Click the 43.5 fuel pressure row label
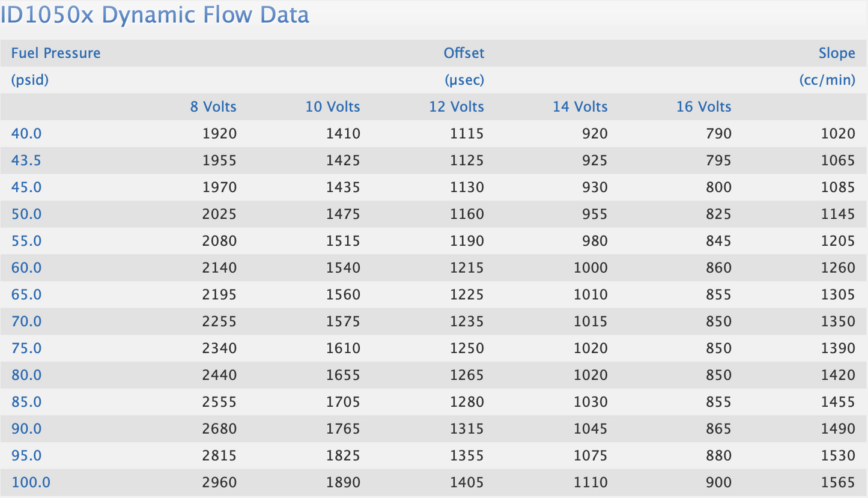 [26, 160]
